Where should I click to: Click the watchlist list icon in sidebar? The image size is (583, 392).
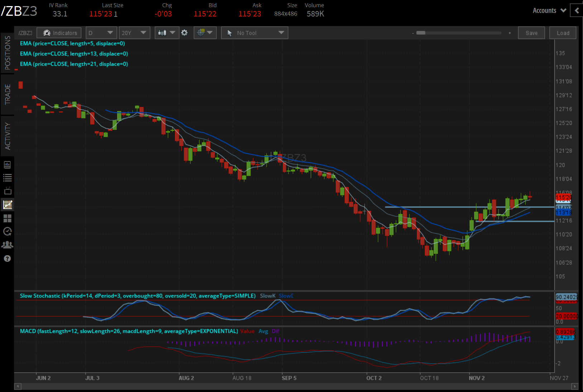8,178
